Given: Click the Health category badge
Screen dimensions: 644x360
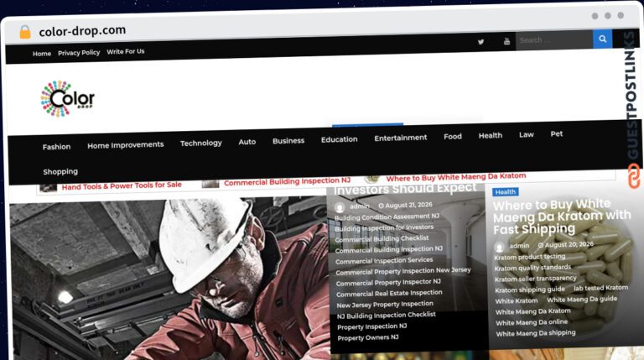Looking at the screenshot, I should [x=505, y=192].
